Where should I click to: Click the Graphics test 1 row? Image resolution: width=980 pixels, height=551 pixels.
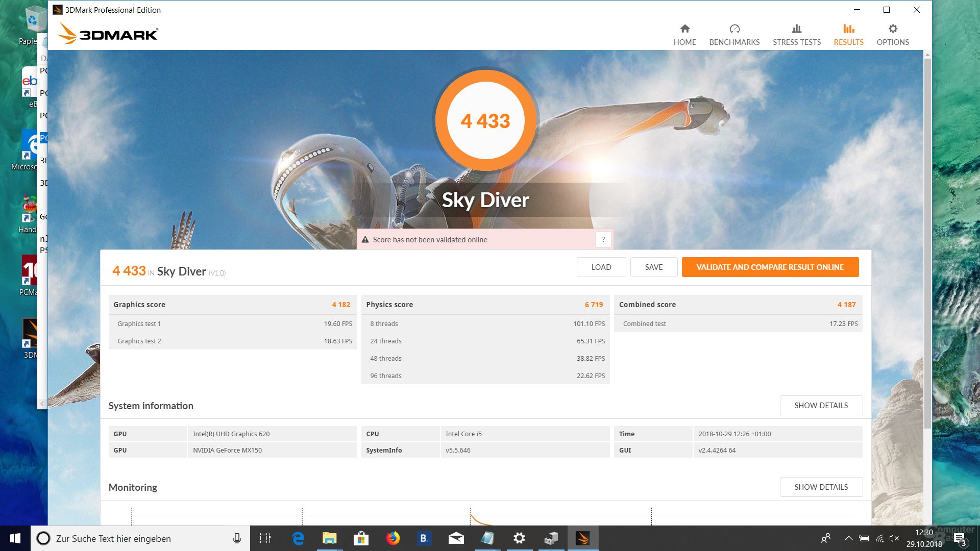click(x=233, y=323)
